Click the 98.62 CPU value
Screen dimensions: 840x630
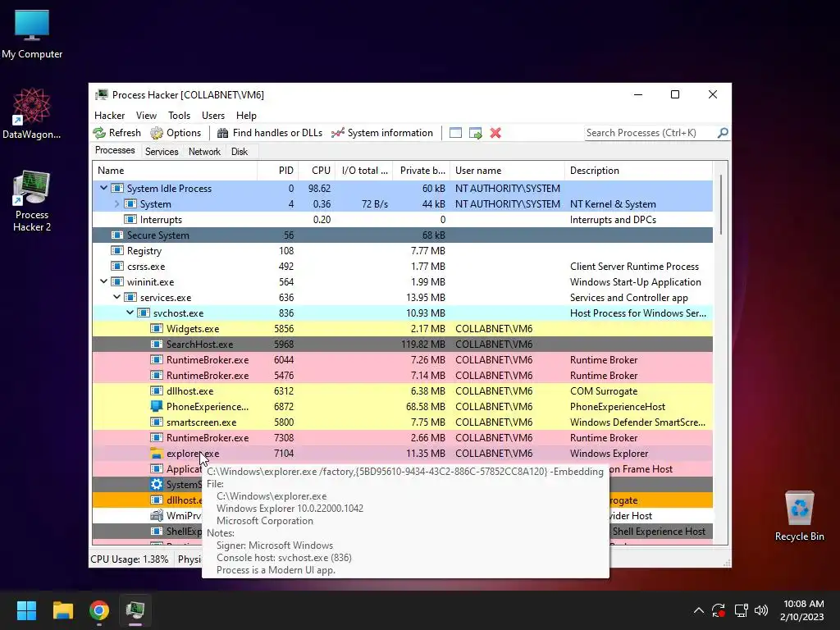pos(319,188)
